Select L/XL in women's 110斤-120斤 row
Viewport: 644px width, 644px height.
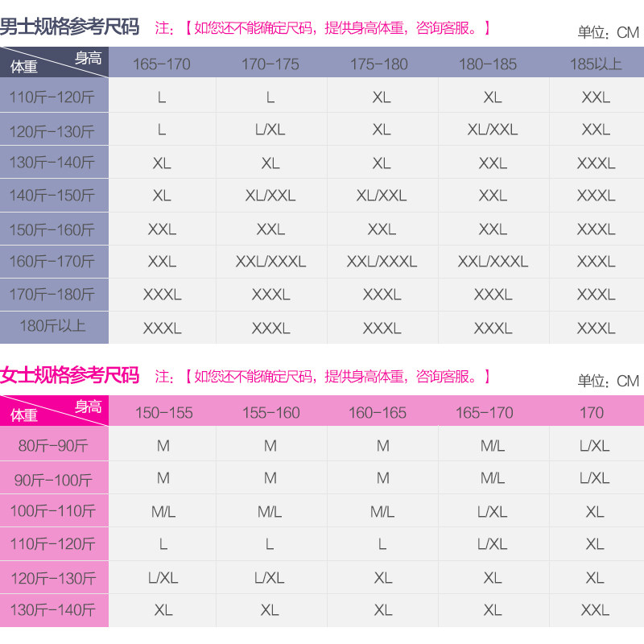[492, 544]
